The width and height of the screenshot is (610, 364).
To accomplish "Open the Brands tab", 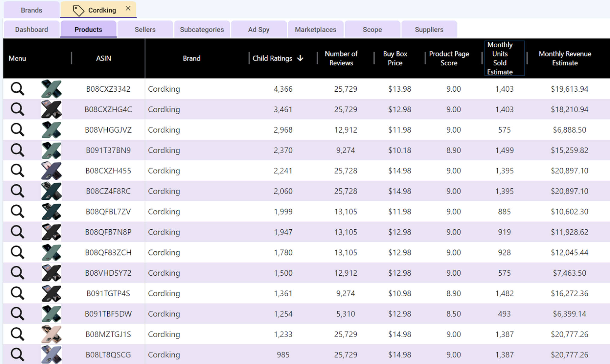I will [31, 10].
